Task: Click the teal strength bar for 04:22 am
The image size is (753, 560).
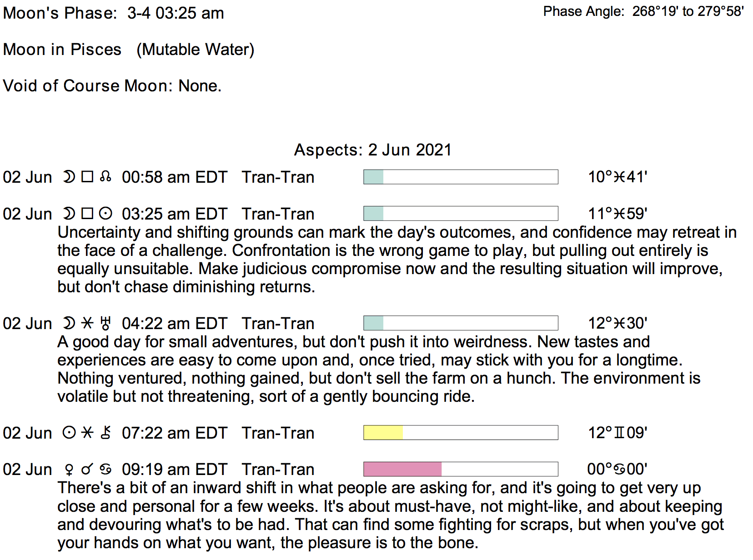Action: (x=373, y=323)
